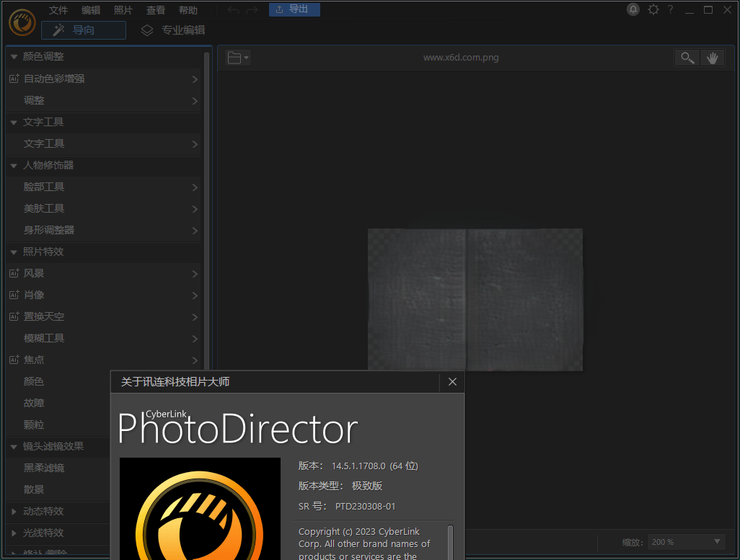Open the 肖像 effects item

[x=103, y=295]
